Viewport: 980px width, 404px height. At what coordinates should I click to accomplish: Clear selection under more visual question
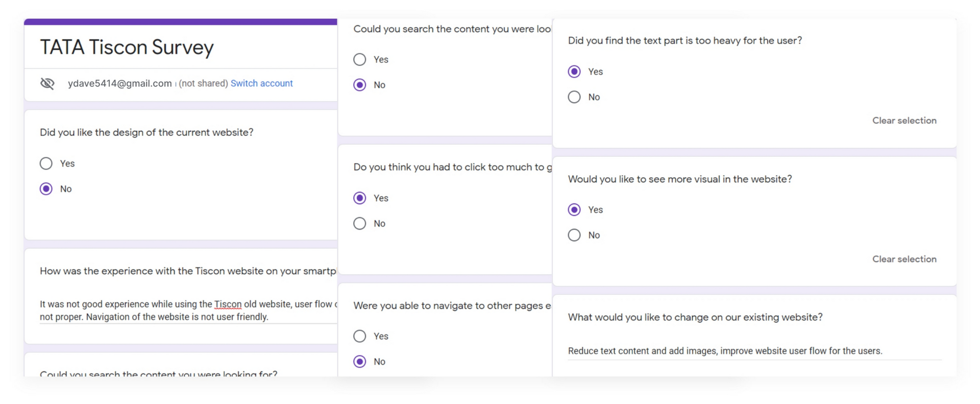[x=904, y=259]
